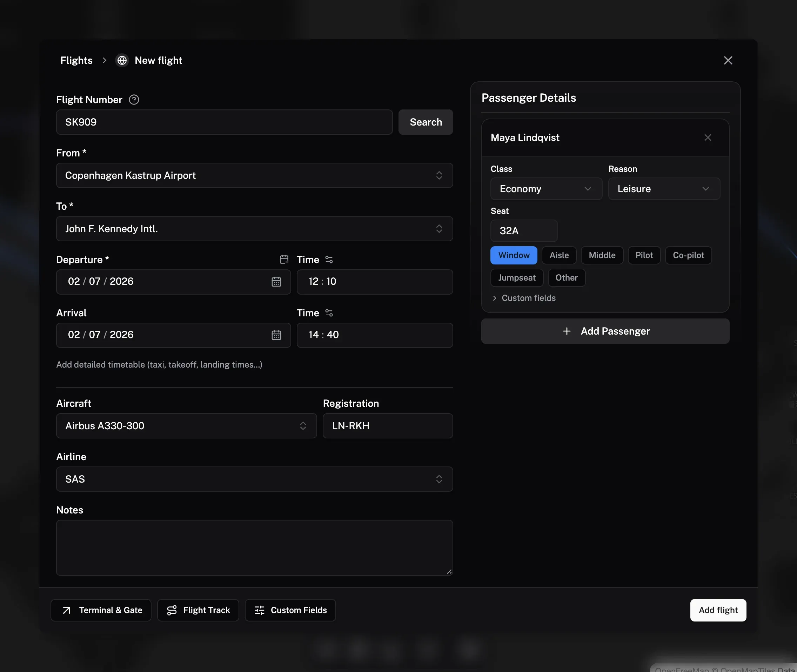Viewport: 797px width, 672px height.
Task: Click the arrow icon on Terminal & Gate
Action: click(67, 610)
